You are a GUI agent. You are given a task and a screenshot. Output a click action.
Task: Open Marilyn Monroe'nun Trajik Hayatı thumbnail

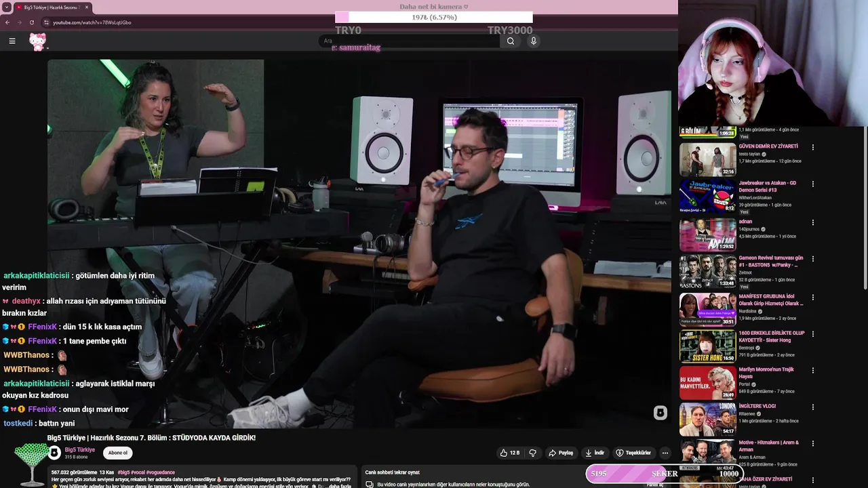708,382
